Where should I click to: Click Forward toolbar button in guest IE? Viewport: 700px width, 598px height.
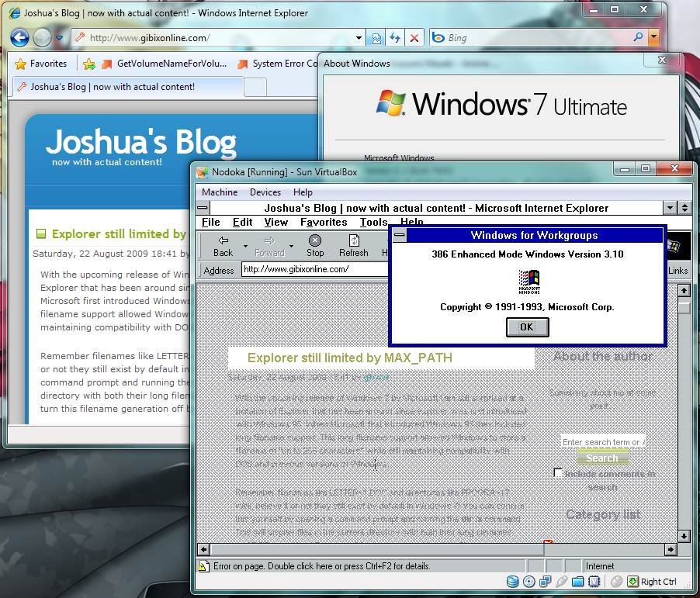click(269, 247)
